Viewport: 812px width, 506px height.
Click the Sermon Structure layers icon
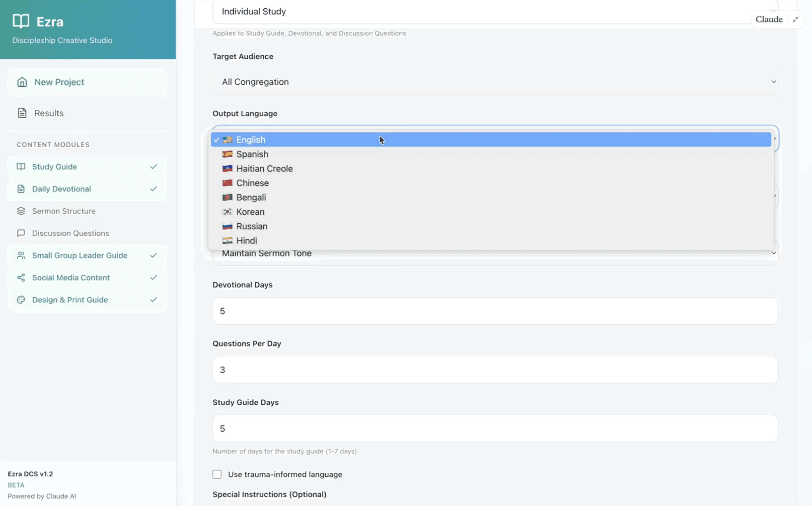(21, 211)
